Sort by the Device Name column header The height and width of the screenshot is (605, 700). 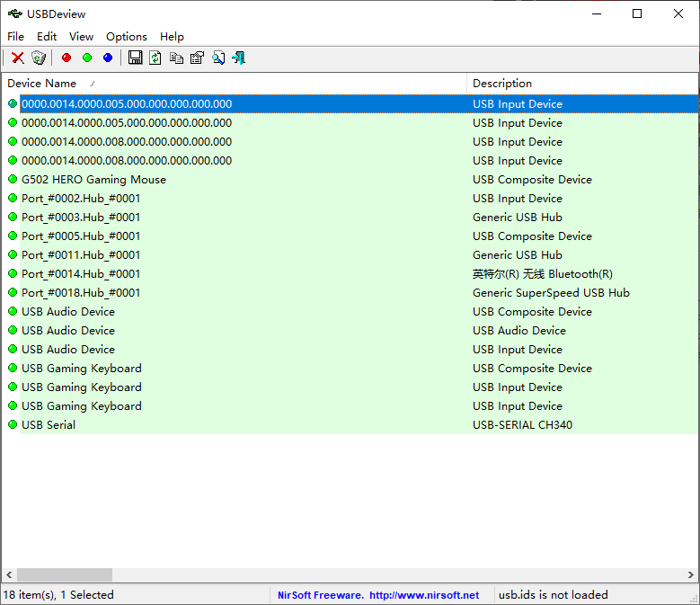[x=234, y=84]
